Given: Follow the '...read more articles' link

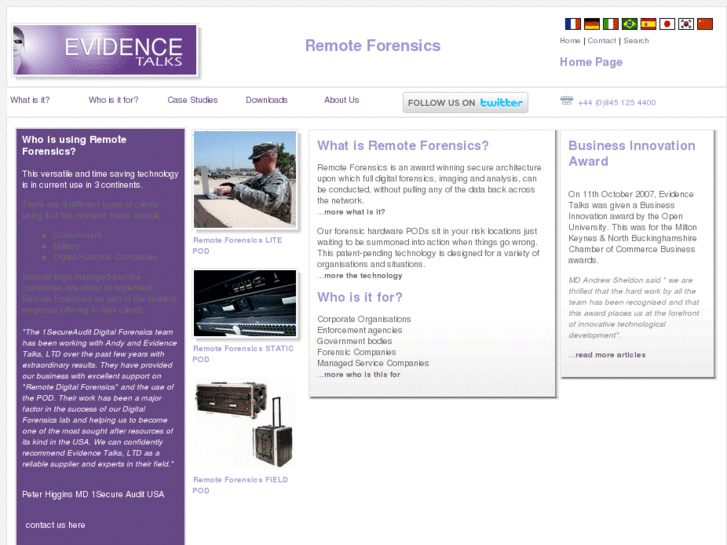Looking at the screenshot, I should click(x=607, y=355).
